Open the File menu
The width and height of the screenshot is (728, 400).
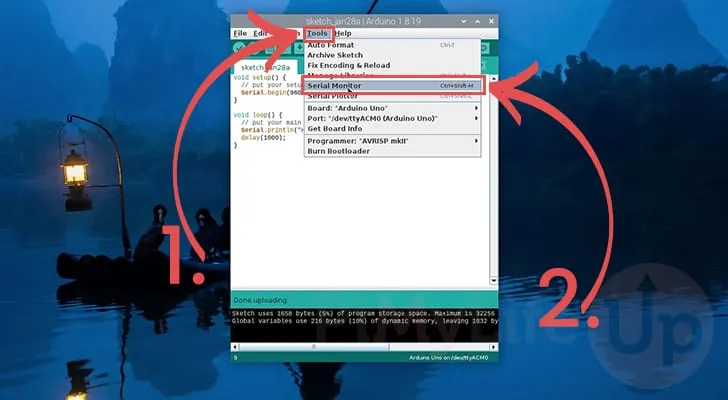(x=240, y=33)
